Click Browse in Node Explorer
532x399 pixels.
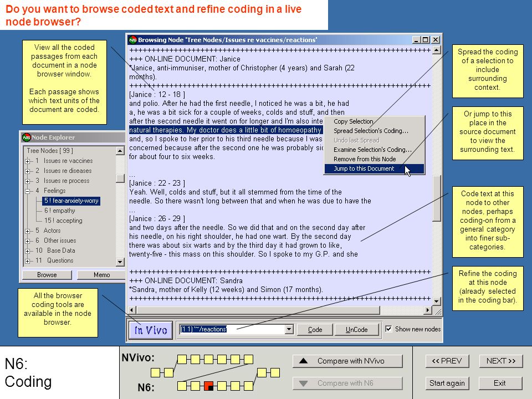[47, 275]
